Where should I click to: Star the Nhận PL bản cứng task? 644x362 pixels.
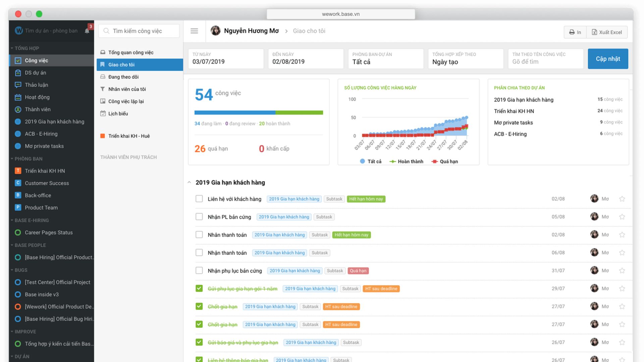coord(622,217)
